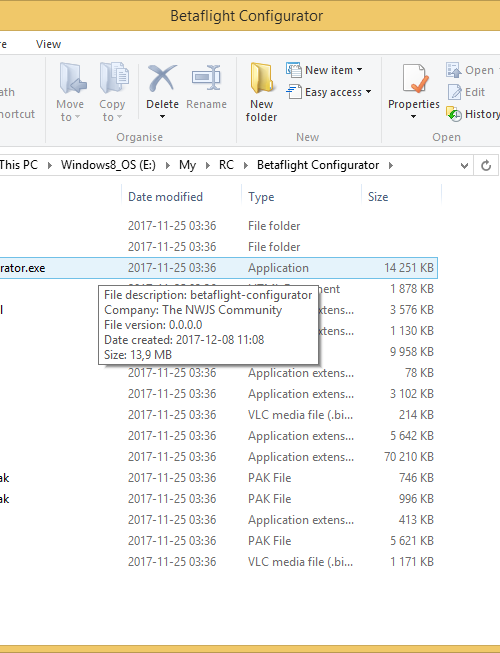Click the Move to icon

[72, 79]
